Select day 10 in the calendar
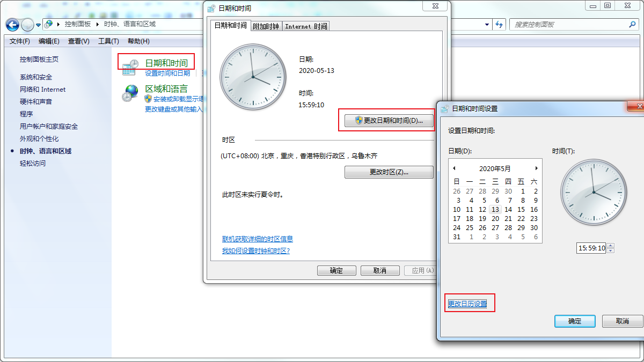 [x=457, y=210]
